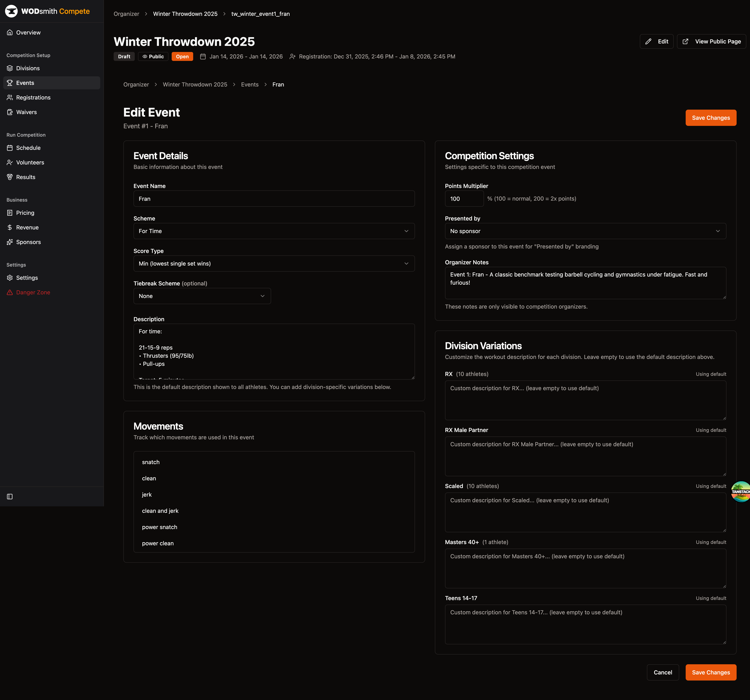The image size is (750, 700).
Task: Click the Pricing receipt icon
Action: [x=10, y=213]
